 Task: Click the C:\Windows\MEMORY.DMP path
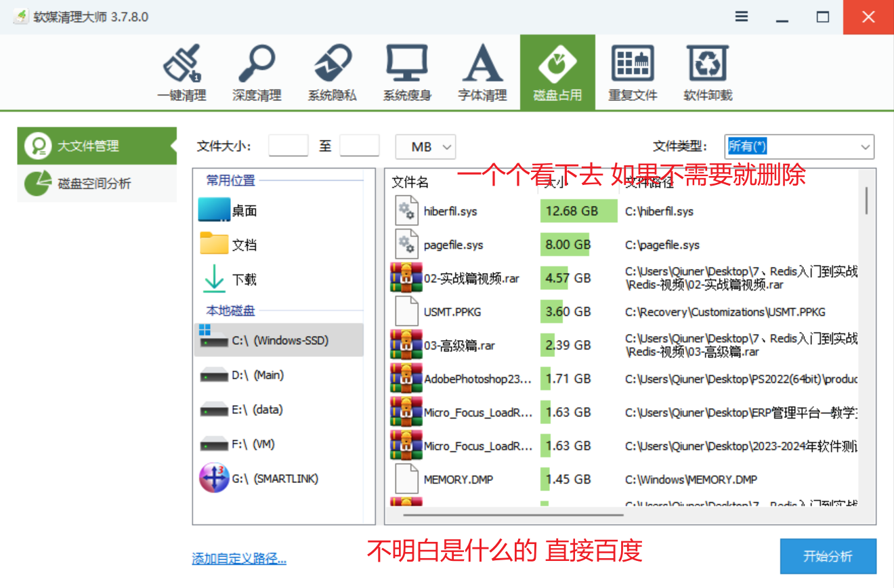click(x=691, y=479)
